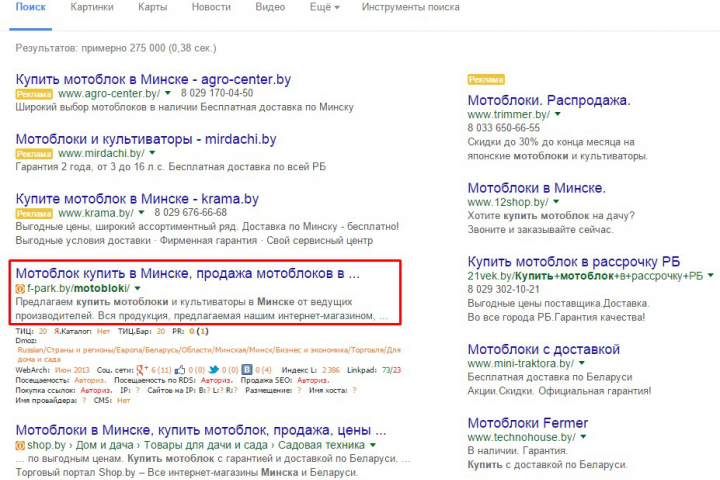Image resolution: width=720 pixels, height=480 pixels.
Task: Open dropdown arrow next to www.mirdachi.by/
Action: point(152,153)
